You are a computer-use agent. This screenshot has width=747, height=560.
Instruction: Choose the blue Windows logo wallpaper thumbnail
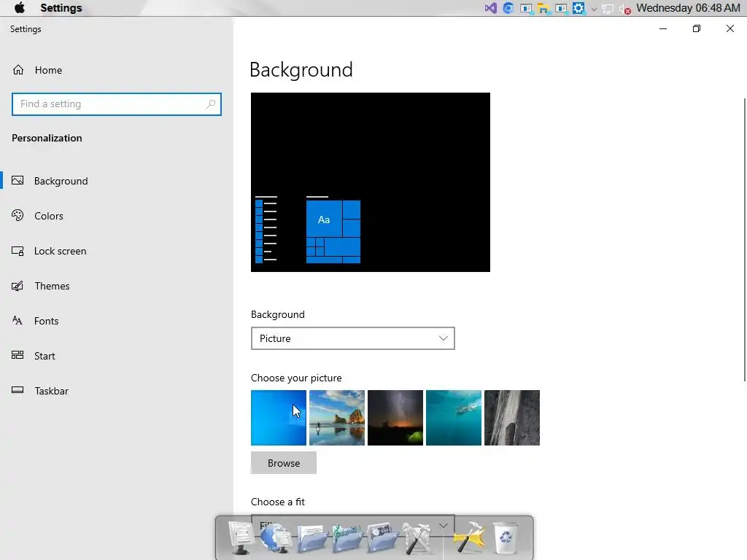tap(279, 418)
